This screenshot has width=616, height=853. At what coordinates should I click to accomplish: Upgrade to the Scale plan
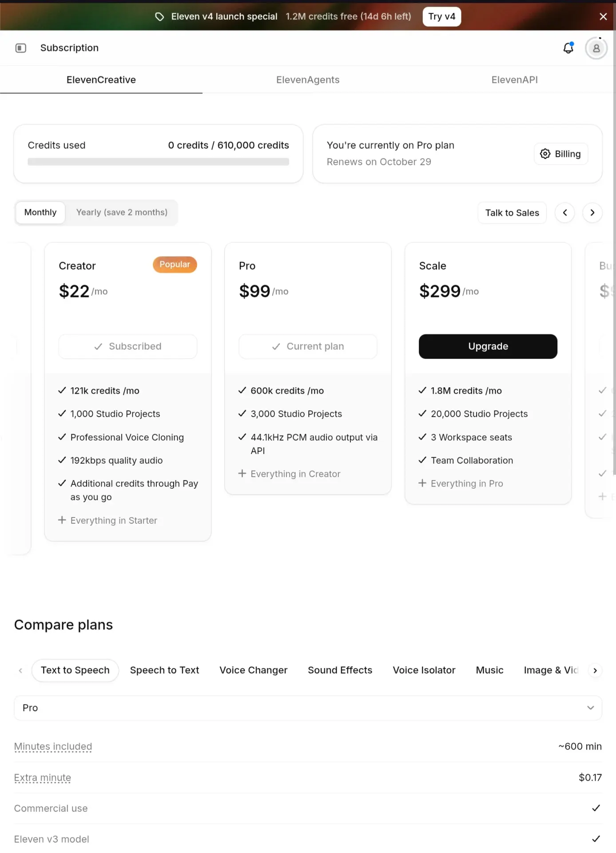pyautogui.click(x=488, y=347)
